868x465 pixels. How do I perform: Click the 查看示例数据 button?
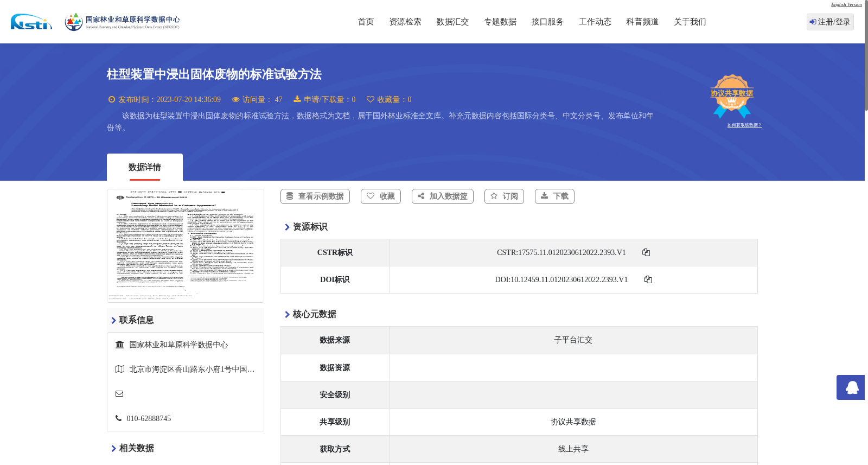coord(315,196)
